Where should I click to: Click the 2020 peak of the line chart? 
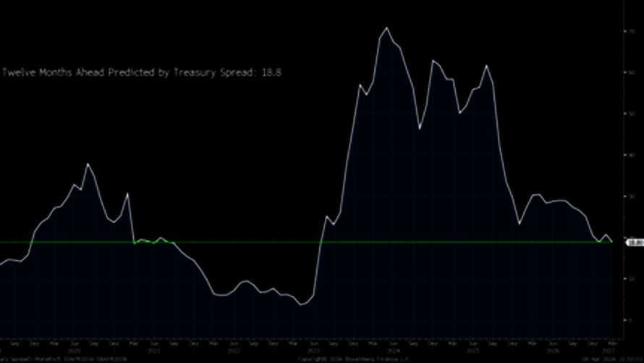88,164
